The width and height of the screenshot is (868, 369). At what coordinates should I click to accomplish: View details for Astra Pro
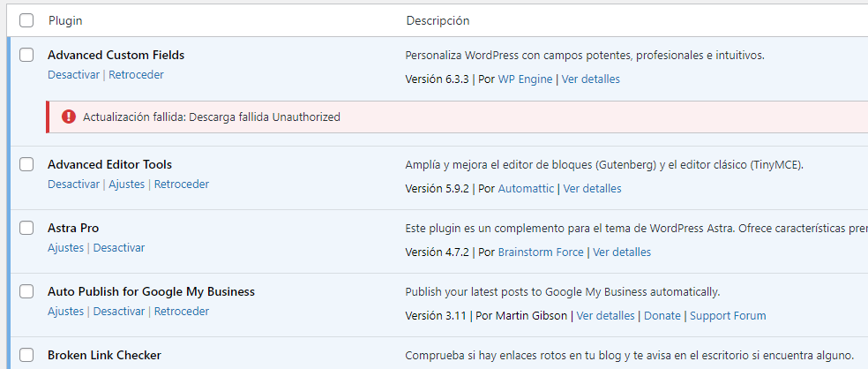tap(622, 252)
